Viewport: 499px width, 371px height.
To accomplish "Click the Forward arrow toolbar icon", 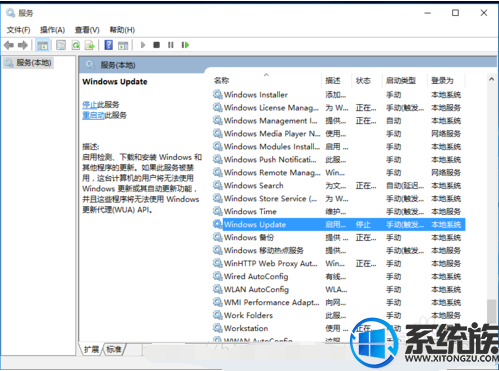I will pos(23,45).
